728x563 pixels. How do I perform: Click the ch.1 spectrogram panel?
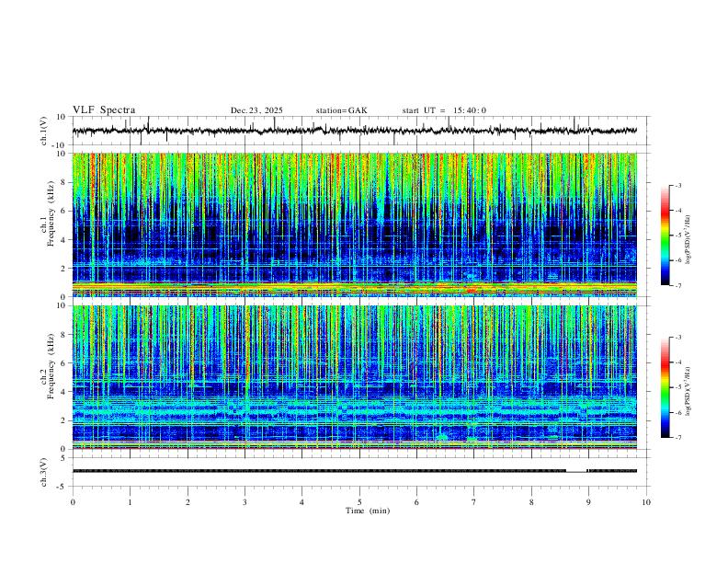(354, 224)
